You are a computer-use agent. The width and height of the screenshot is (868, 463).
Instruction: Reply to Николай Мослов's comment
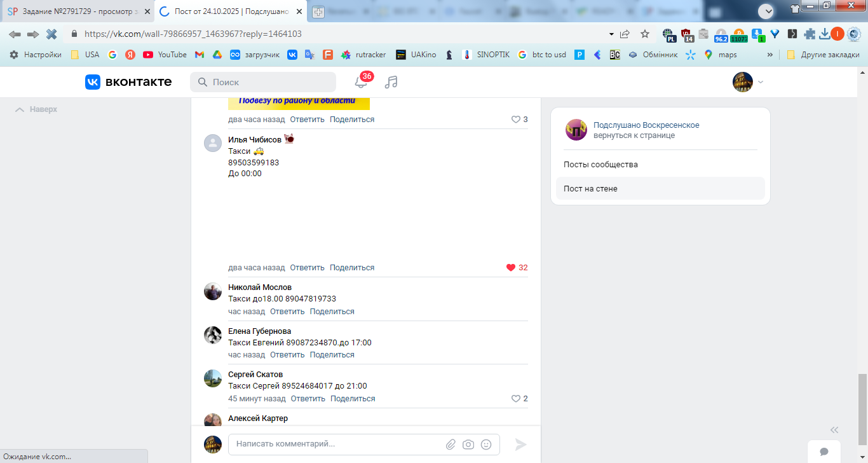coord(287,312)
